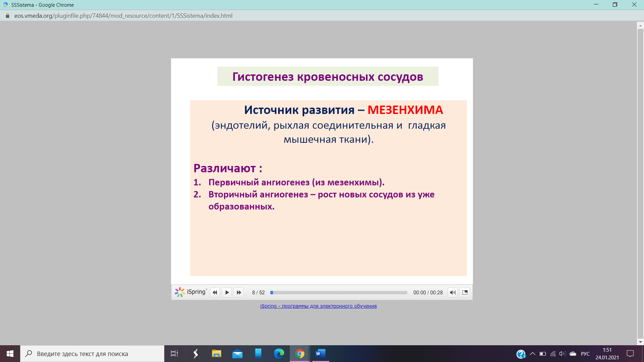Launch Microsoft Edge from the taskbar

(279, 354)
